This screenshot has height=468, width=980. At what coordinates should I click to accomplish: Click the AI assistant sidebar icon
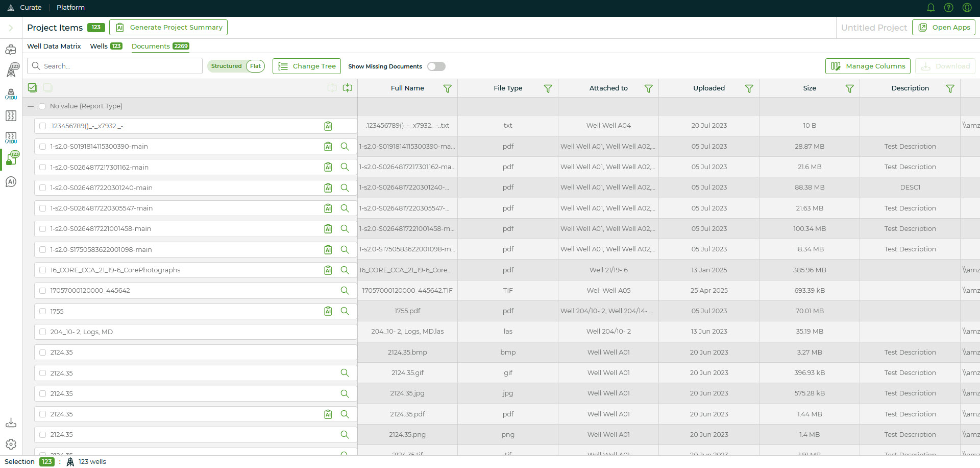tap(11, 182)
